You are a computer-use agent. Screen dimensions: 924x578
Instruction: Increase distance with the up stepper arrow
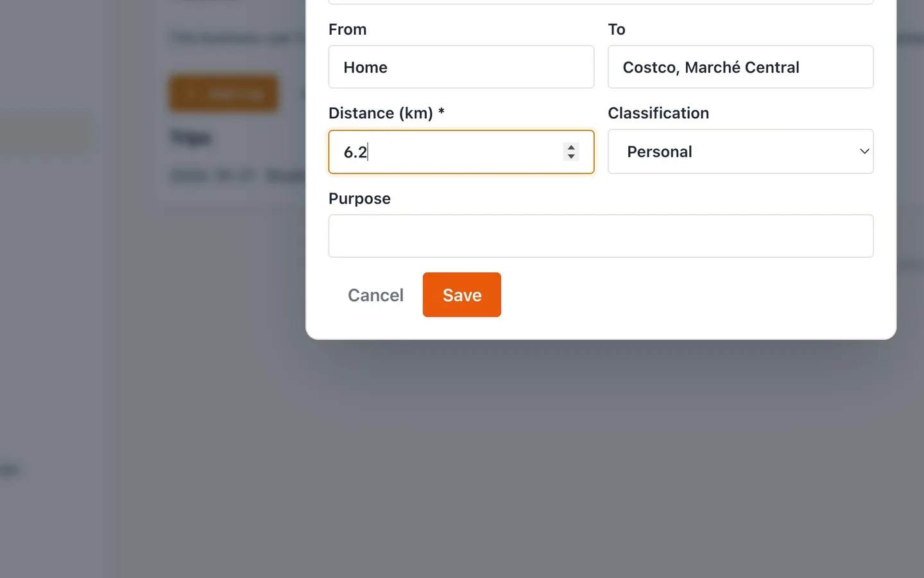571,147
